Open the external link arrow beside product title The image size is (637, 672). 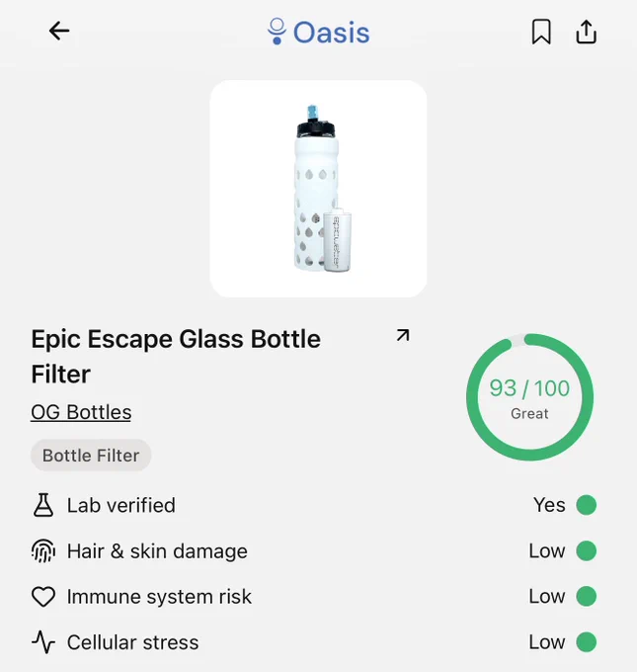tap(403, 335)
